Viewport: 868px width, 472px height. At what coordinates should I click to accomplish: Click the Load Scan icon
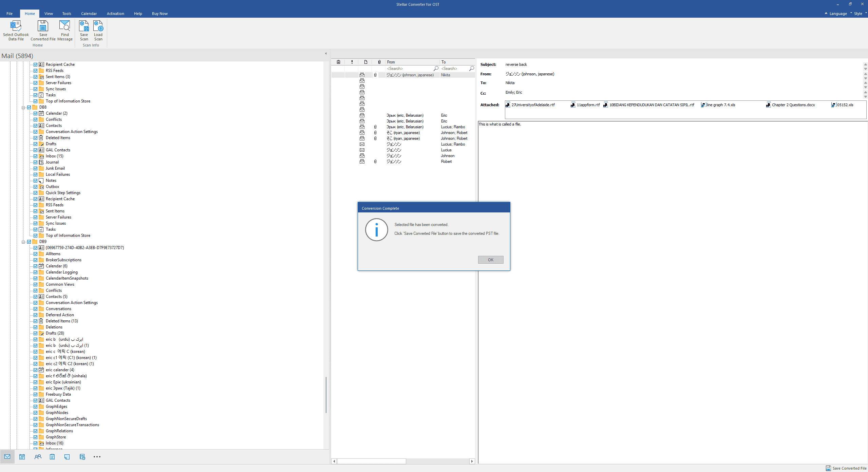click(98, 31)
